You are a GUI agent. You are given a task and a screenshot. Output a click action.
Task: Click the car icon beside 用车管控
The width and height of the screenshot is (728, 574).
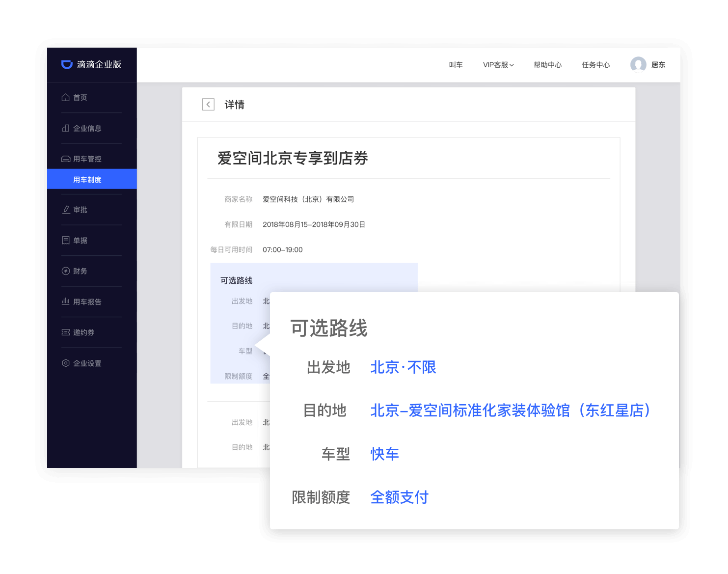[x=65, y=159]
